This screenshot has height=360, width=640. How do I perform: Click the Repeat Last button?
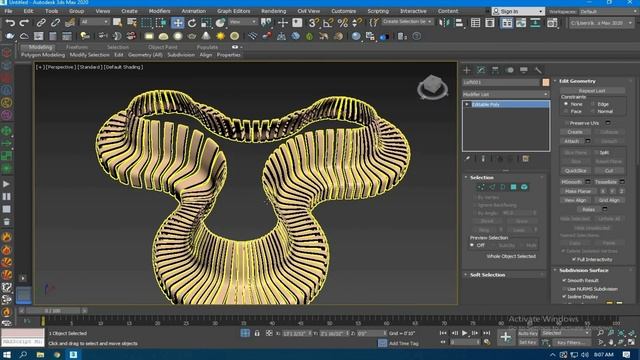(x=592, y=91)
